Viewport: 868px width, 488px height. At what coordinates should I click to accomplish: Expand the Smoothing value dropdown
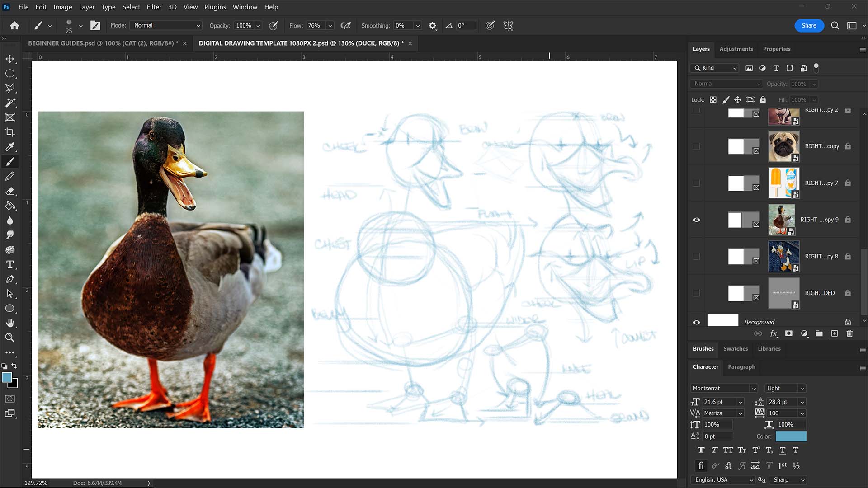point(418,26)
